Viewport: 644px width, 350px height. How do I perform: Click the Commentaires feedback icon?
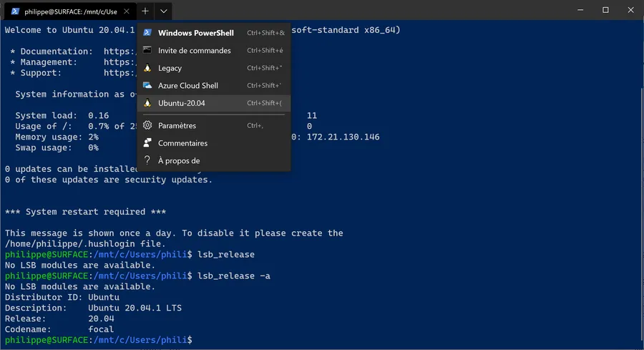(147, 143)
